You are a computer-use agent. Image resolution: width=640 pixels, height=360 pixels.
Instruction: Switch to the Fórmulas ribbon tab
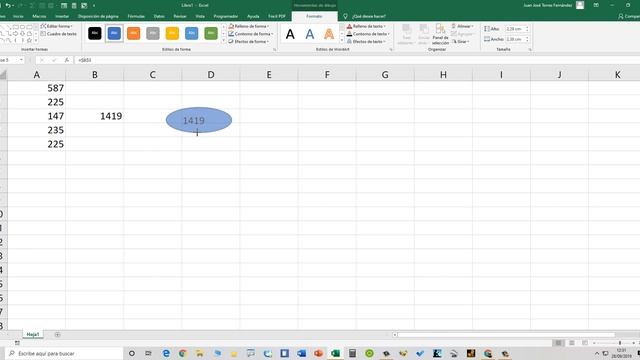[136, 16]
